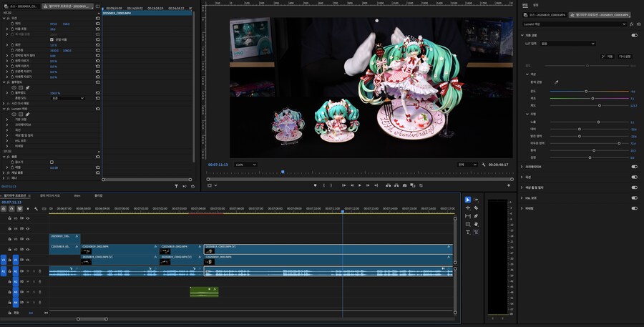Image resolution: width=644 pixels, height=327 pixels.
Task: Select the sequence tab in Lumetri panel header
Action: [600, 15]
